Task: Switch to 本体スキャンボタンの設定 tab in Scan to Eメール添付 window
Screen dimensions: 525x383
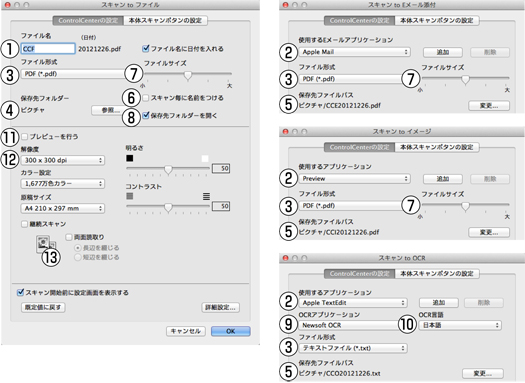Action: click(x=437, y=20)
